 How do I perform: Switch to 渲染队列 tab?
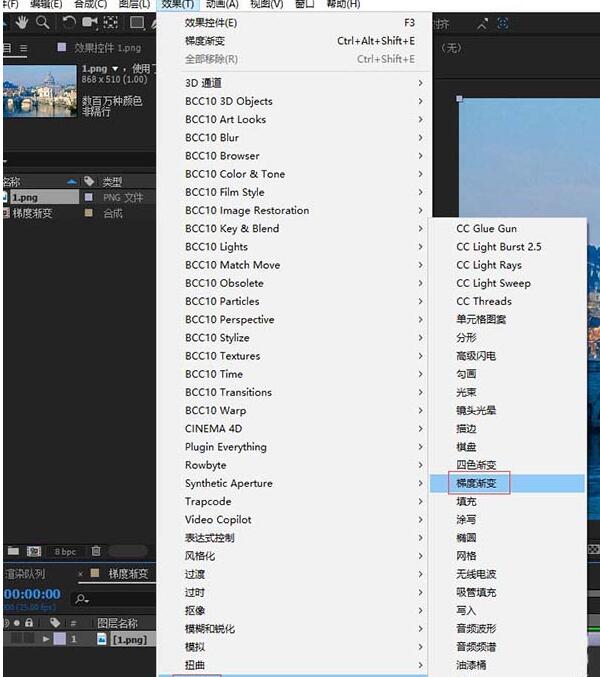pyautogui.click(x=24, y=574)
